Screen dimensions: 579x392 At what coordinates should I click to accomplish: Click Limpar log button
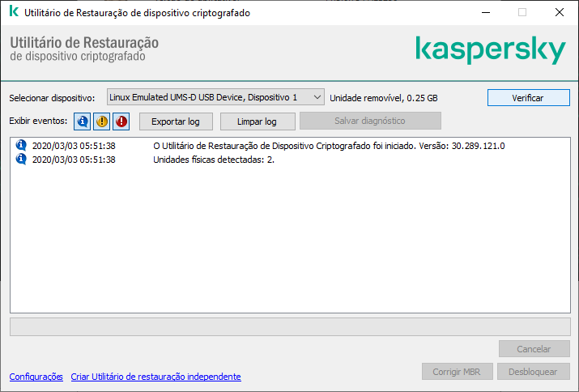click(258, 121)
